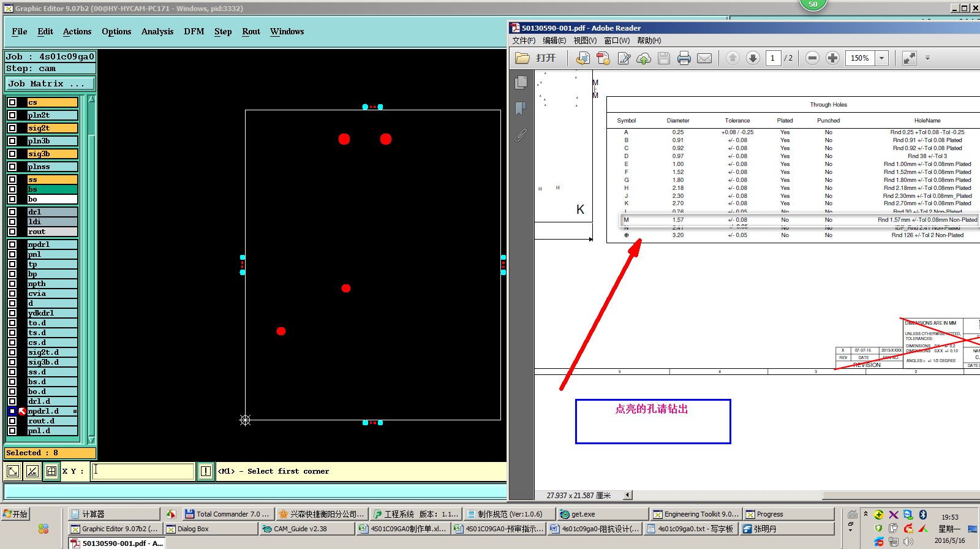Click the email envelope icon in Reader
The height and width of the screenshot is (549, 980).
704,58
